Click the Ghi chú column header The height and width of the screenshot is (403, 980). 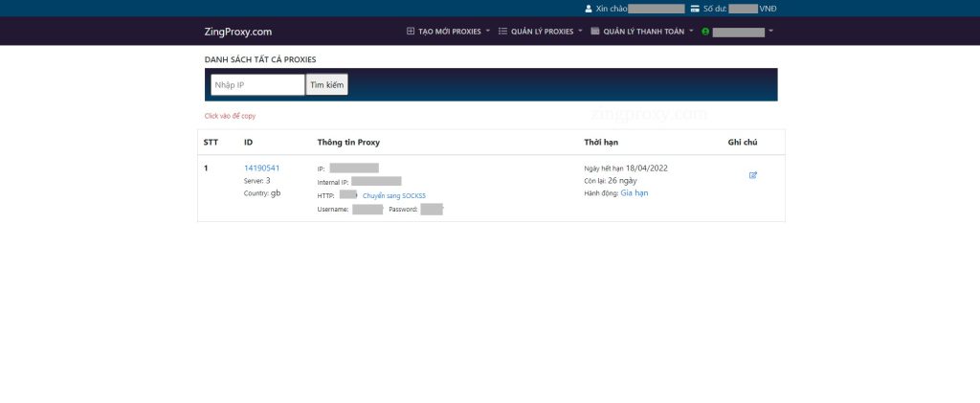click(743, 143)
